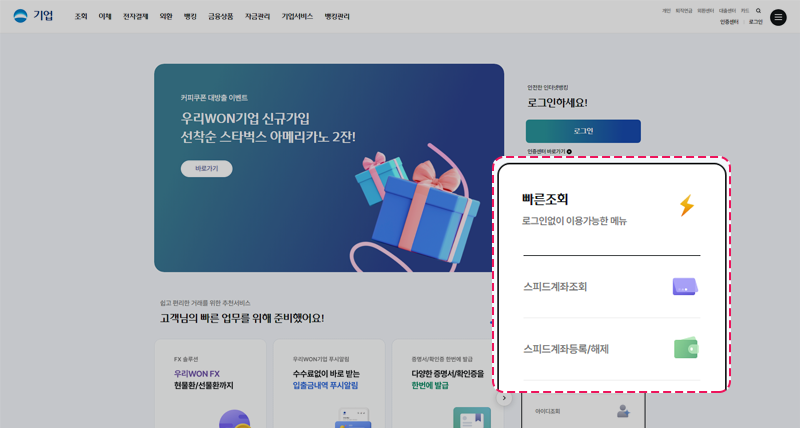
Task: Click the 고객님의 빠른 업무를 위해 준비했어요 heading
Action: 242,318
